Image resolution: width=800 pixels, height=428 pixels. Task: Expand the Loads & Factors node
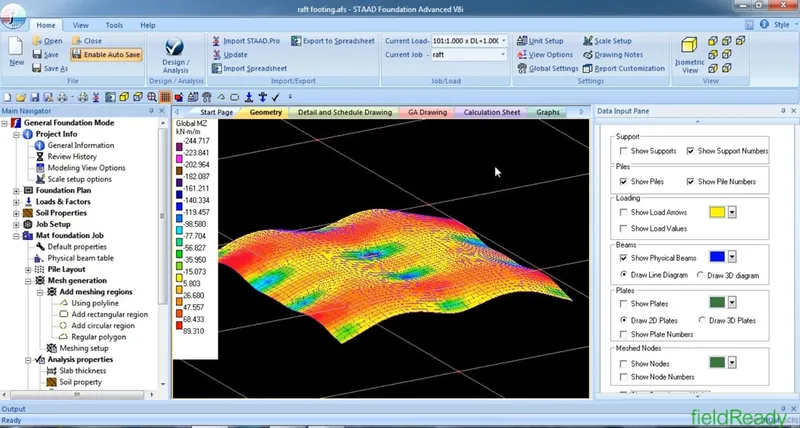[16, 202]
